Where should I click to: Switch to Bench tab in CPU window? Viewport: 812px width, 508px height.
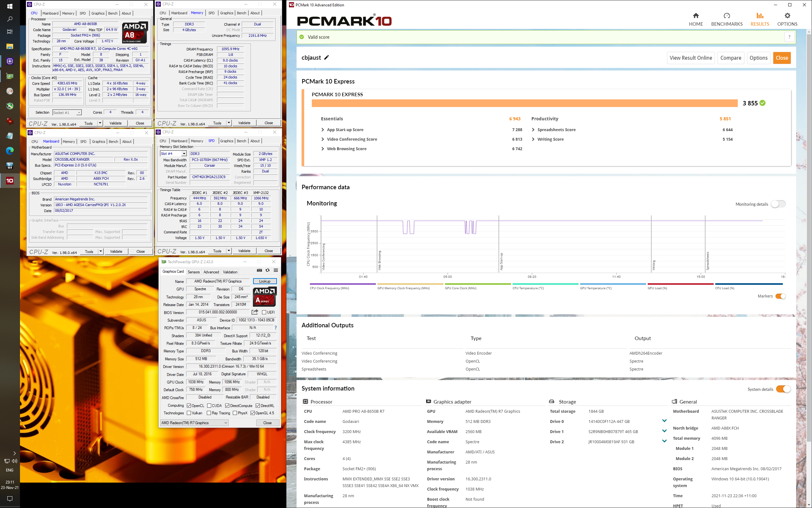(x=113, y=13)
